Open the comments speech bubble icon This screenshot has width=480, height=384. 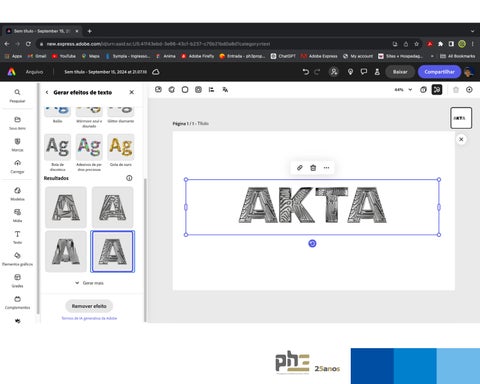[x=364, y=72]
